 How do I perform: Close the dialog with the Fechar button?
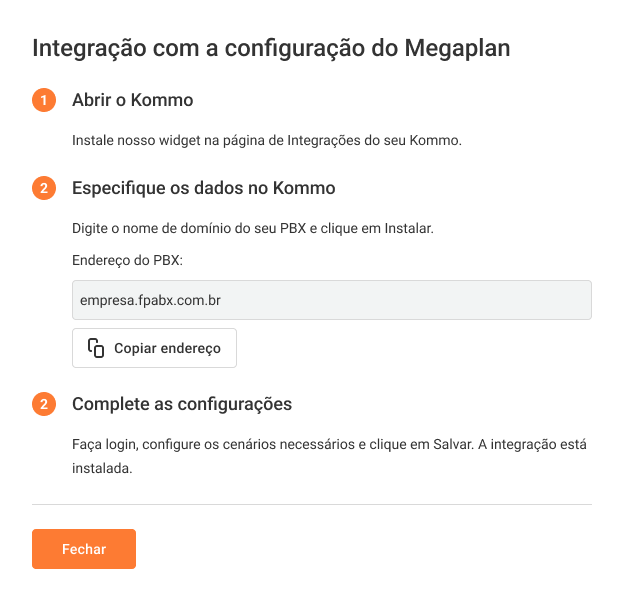click(x=84, y=549)
